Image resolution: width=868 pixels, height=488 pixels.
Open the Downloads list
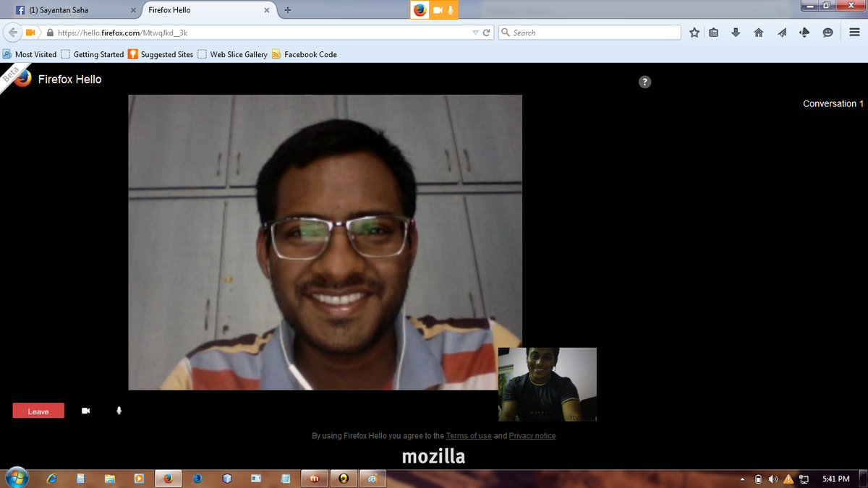[x=736, y=32]
